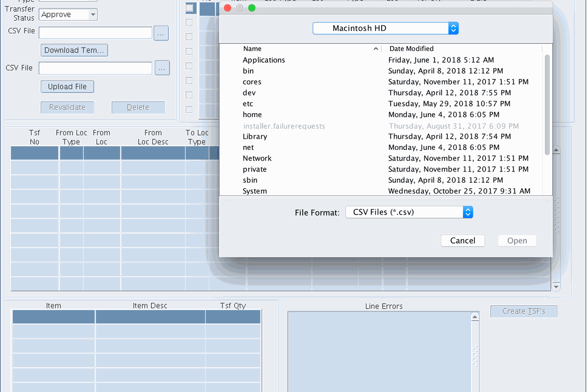The image size is (588, 392).
Task: Click the Download Tem... button
Action: click(74, 50)
